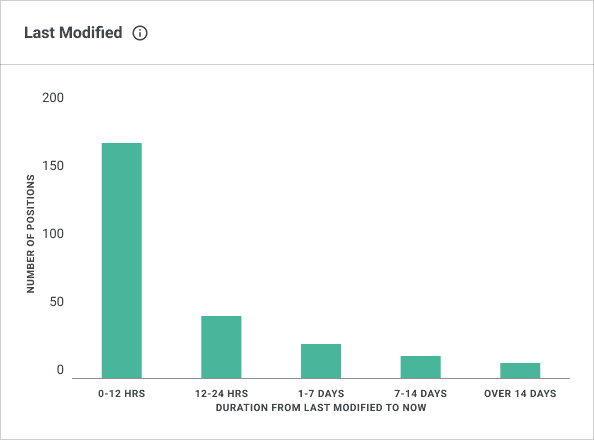Click the Last Modified title
594x440 pixels.
click(73, 33)
